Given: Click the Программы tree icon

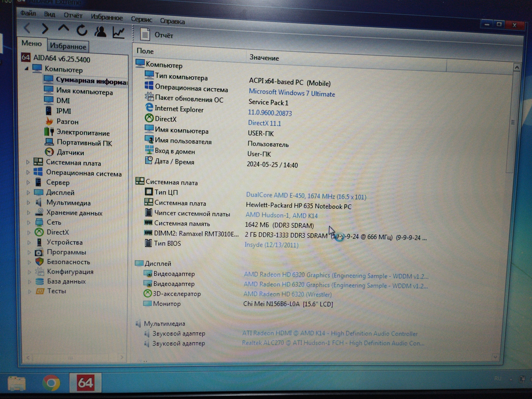Looking at the screenshot, I should (39, 252).
